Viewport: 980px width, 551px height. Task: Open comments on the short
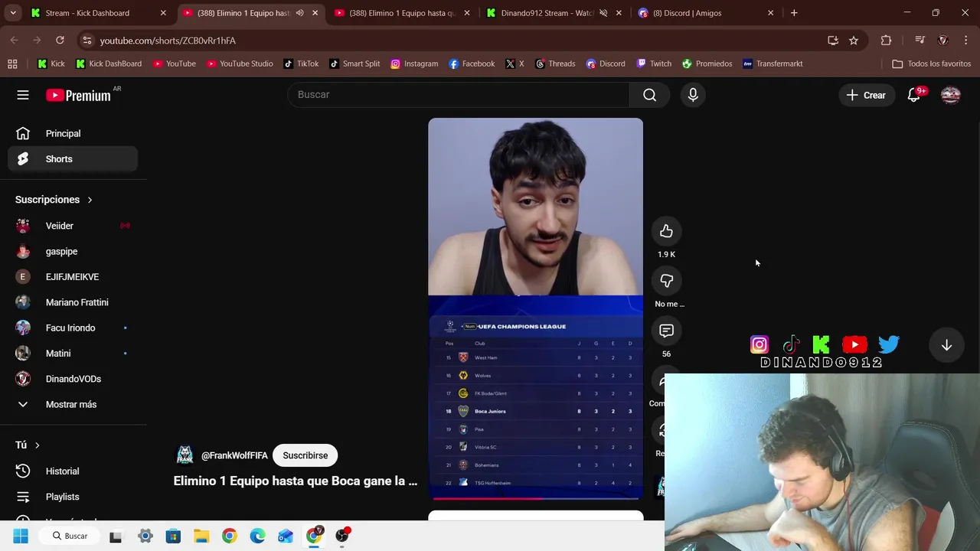666,331
